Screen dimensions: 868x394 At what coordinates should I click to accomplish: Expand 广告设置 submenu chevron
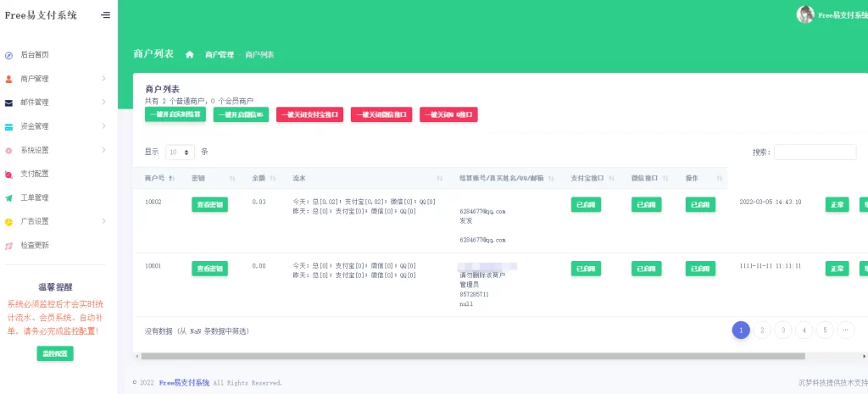(103, 221)
